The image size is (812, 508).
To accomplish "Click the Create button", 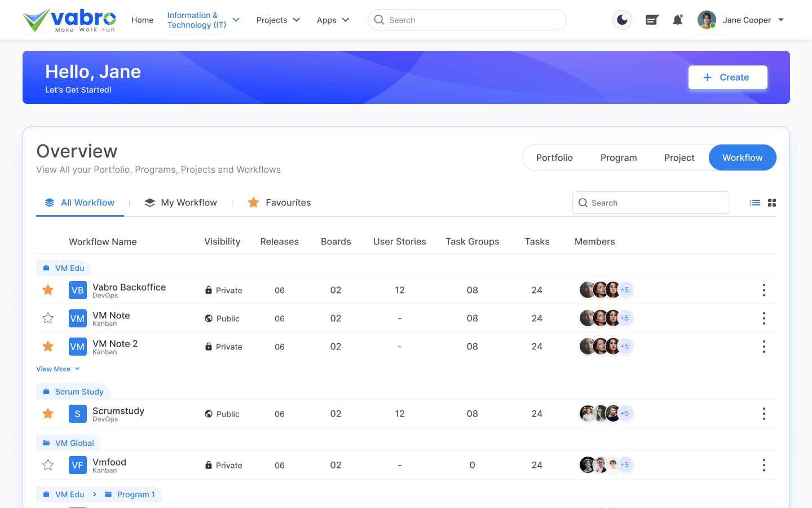I will 727,77.
